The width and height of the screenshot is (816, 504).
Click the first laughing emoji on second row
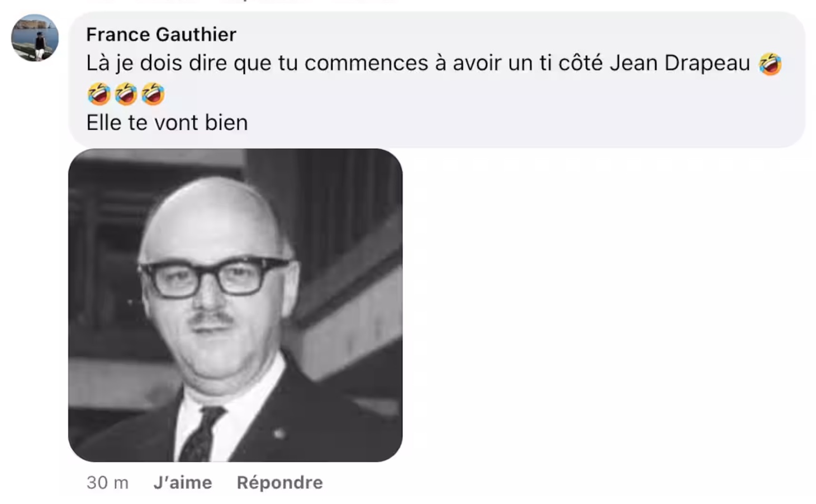[99, 93]
